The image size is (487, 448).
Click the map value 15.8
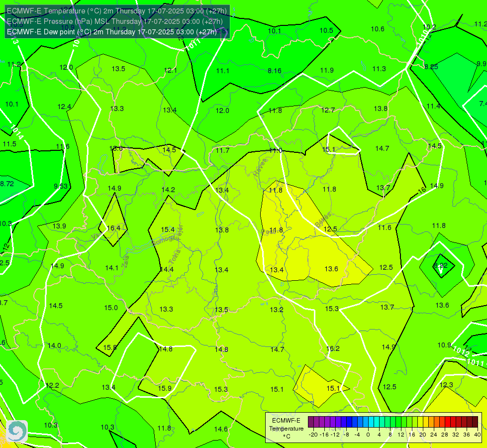[110, 347]
